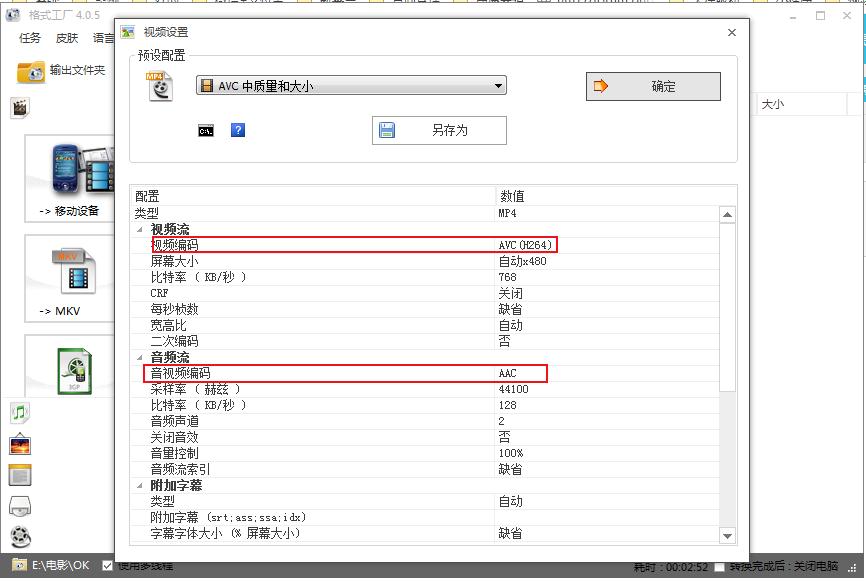Collapse the 视频流 section
This screenshot has width=866, height=581.
(x=140, y=229)
